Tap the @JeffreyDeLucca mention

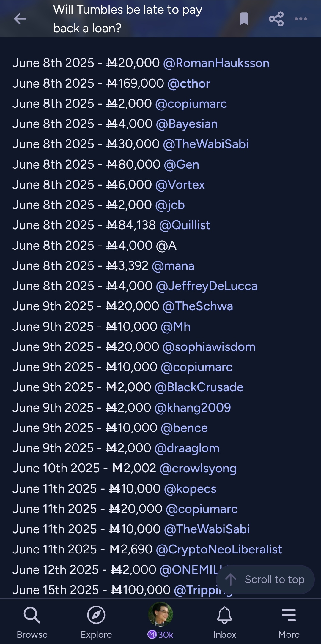[x=207, y=286]
